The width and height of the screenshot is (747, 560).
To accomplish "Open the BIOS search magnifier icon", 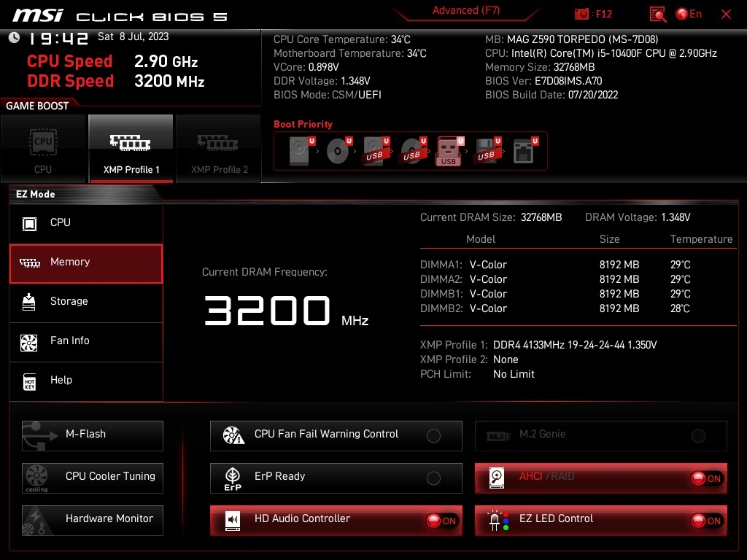I will 658,15.
